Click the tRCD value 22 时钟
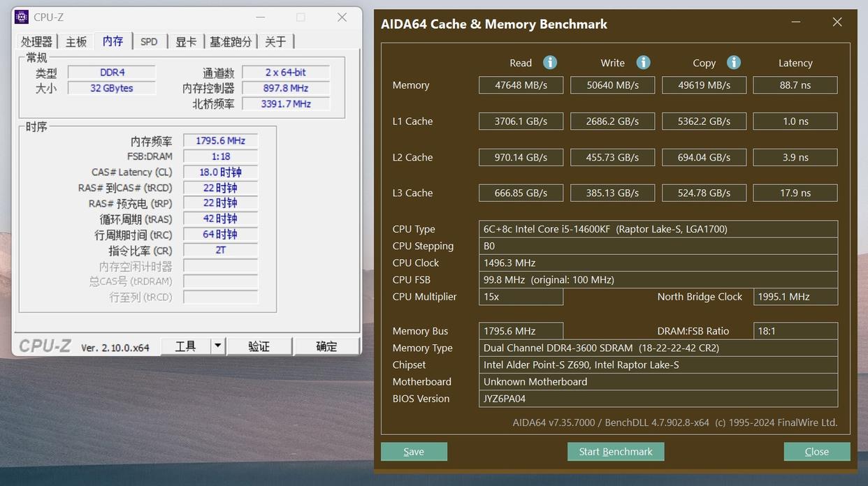 pyautogui.click(x=220, y=188)
